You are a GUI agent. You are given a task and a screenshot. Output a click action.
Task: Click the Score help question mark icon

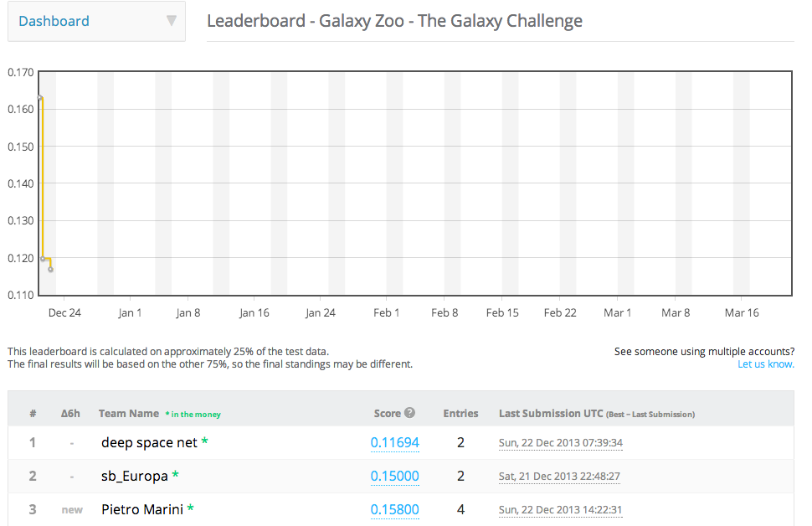(410, 413)
